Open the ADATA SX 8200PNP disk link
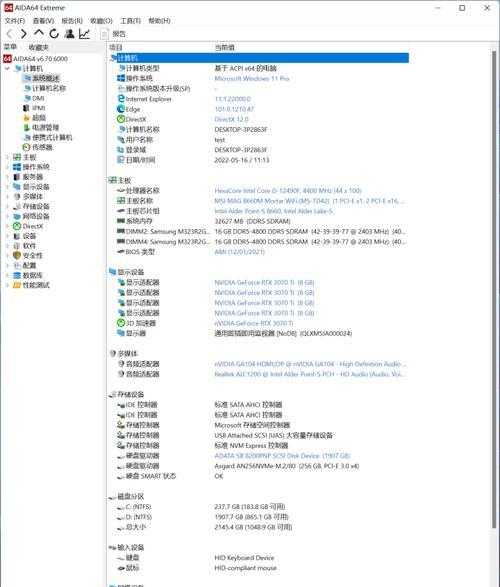Viewport: 500px width, 587px height. [x=282, y=456]
